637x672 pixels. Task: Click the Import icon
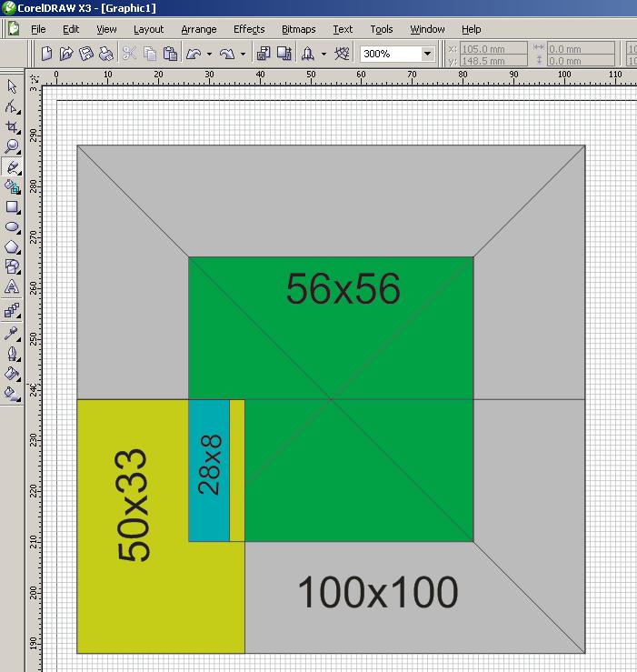pyautogui.click(x=263, y=54)
